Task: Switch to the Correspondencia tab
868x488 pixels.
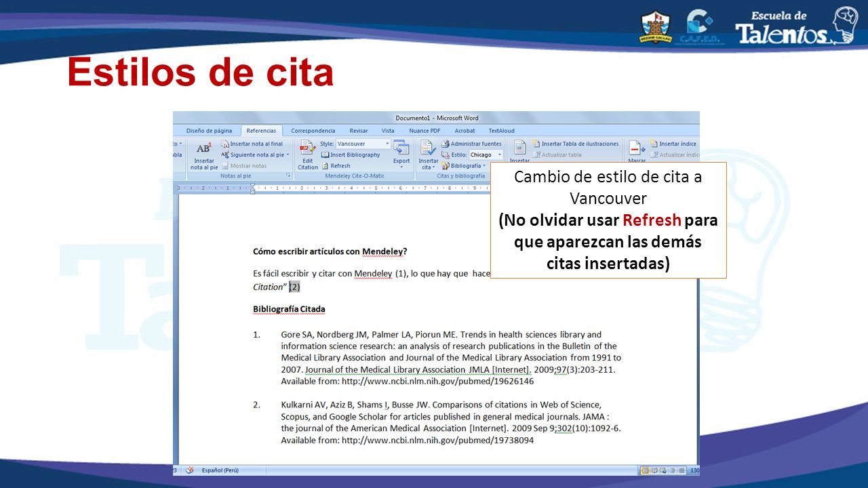Action: point(313,131)
